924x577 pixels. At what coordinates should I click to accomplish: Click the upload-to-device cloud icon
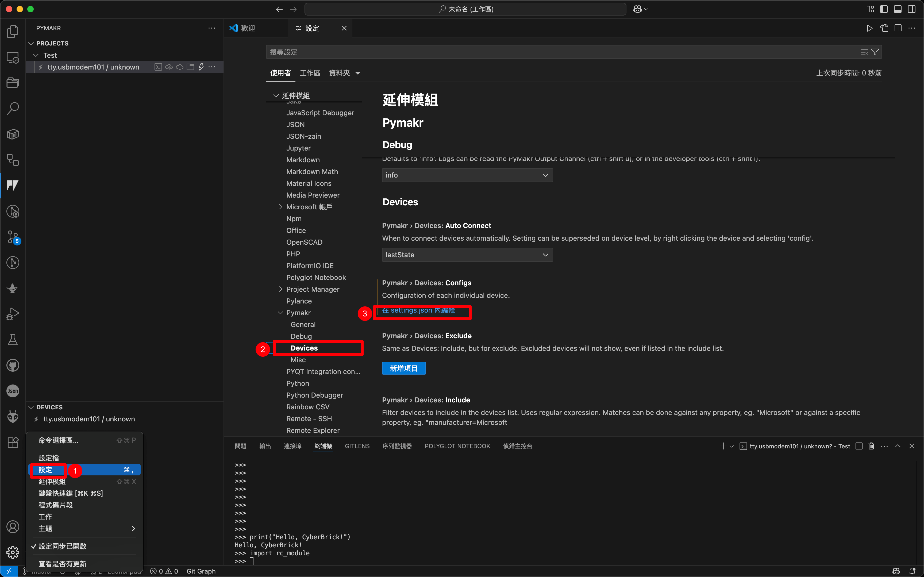click(169, 67)
